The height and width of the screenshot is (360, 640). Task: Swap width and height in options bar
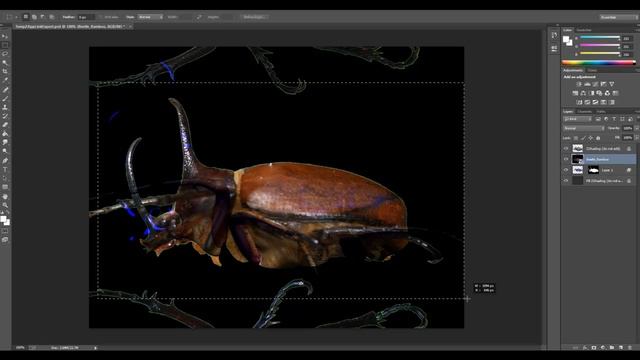199,17
